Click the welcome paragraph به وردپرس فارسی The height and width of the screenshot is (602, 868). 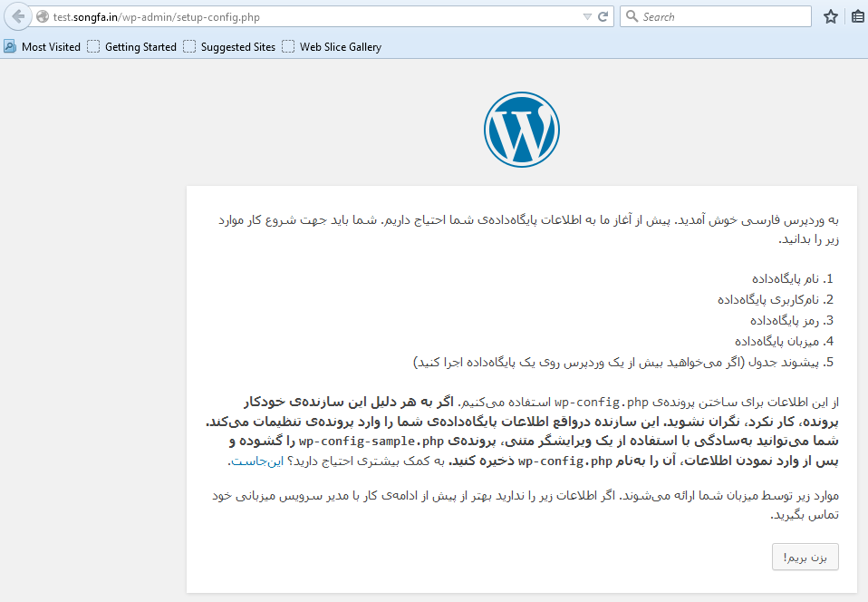(x=528, y=229)
